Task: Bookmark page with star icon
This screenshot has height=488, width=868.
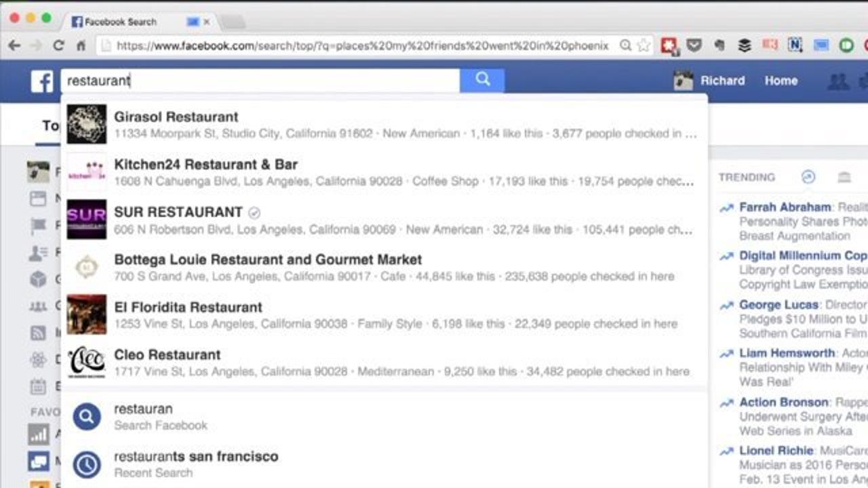Action: pos(644,45)
